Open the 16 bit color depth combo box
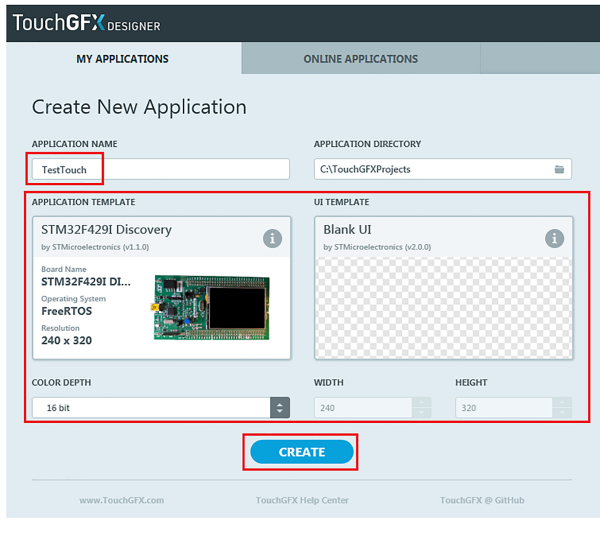The image size is (600, 536). (x=150, y=408)
